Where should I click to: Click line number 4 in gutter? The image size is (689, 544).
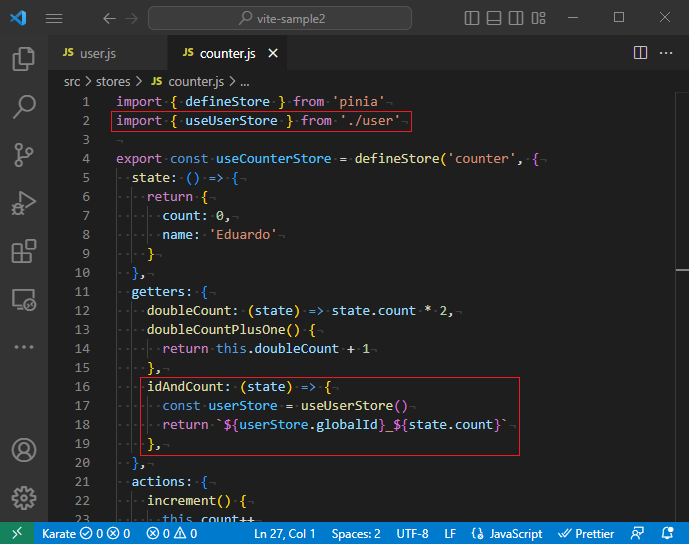[x=86, y=159]
